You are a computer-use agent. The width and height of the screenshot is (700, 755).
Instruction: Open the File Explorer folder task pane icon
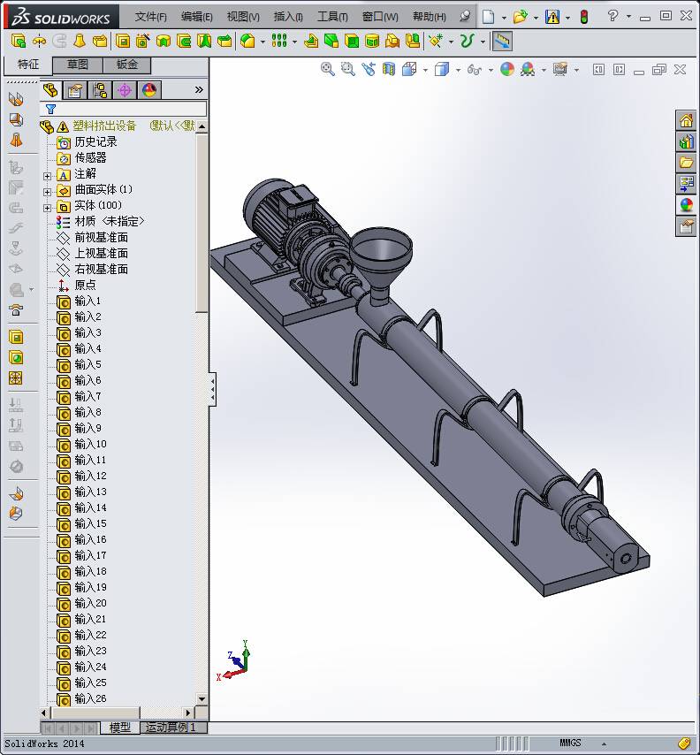(x=686, y=163)
